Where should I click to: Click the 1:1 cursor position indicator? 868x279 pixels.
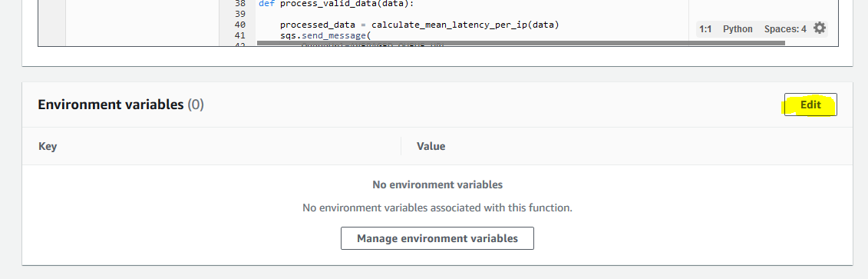click(705, 29)
